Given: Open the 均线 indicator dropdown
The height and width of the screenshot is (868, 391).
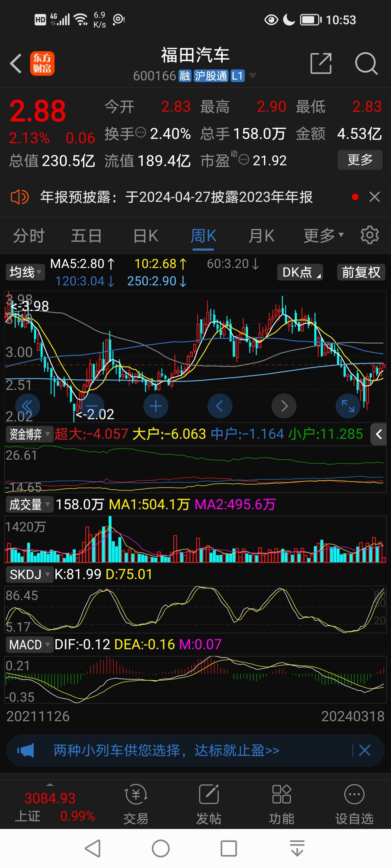Looking at the screenshot, I should [25, 272].
